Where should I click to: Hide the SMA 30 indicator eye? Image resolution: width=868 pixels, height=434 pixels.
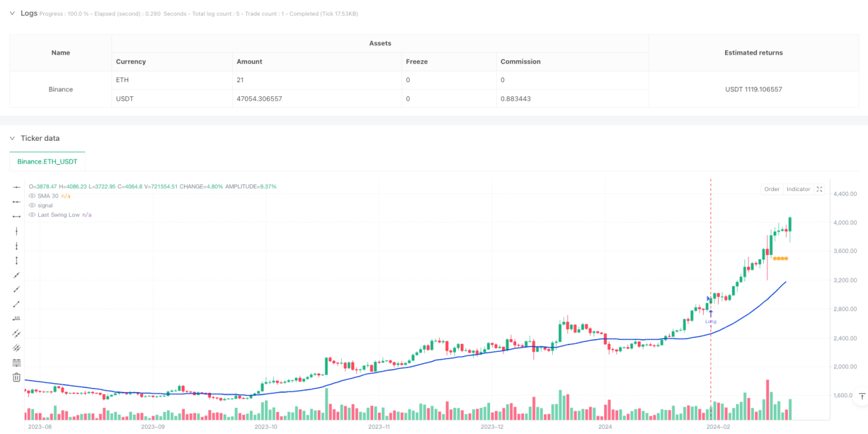pos(31,196)
